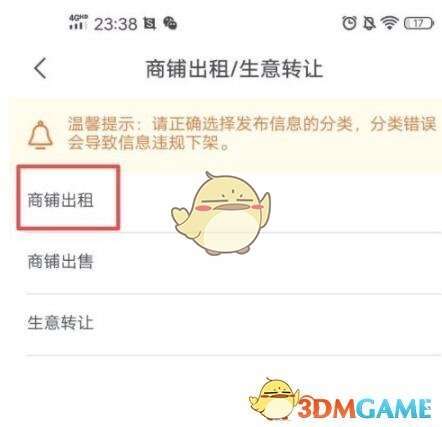Tap the WeChat notification icon
This screenshot has width=442, height=427.
170,23
